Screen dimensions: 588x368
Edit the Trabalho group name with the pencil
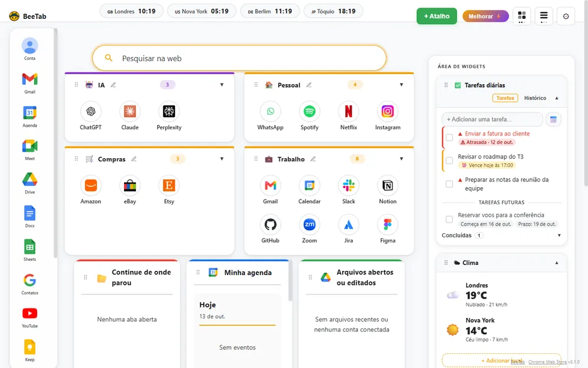313,159
